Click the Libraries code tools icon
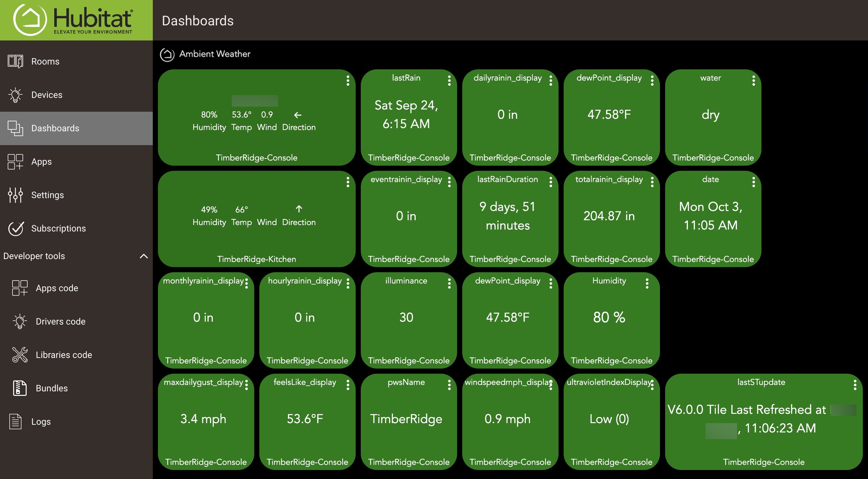Viewport: 868px width, 479px height. click(x=20, y=355)
